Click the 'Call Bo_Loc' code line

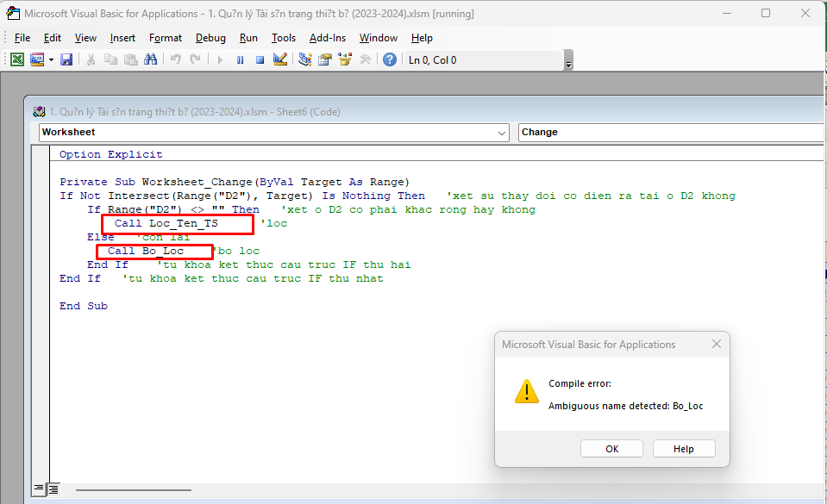pyautogui.click(x=146, y=251)
